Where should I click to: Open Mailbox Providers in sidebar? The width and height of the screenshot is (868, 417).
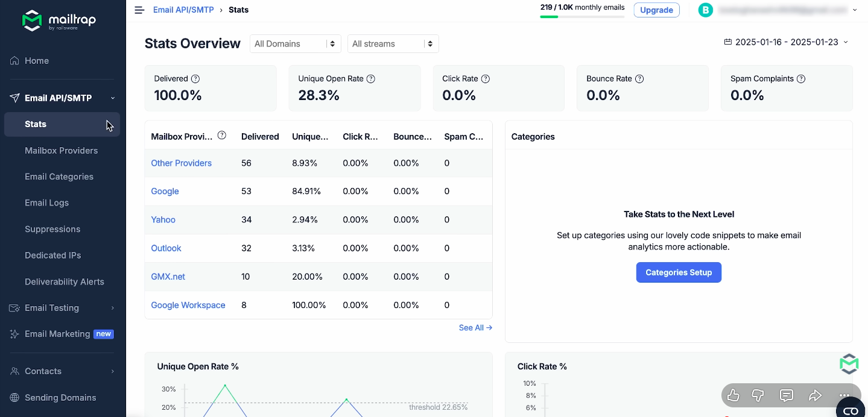tap(62, 151)
